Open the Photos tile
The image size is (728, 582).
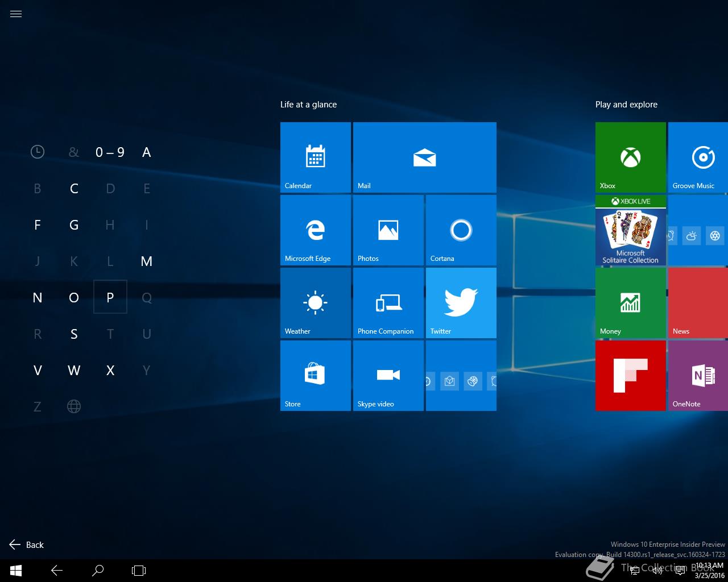[388, 230]
